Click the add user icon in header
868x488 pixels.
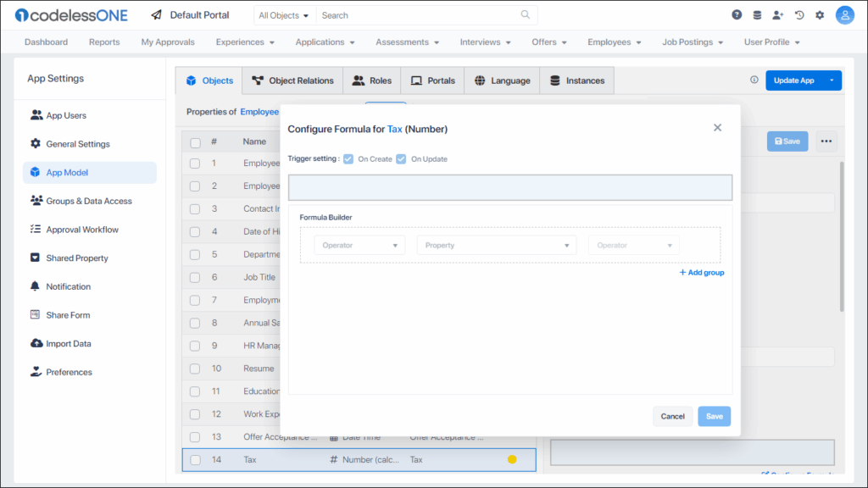[x=778, y=15]
